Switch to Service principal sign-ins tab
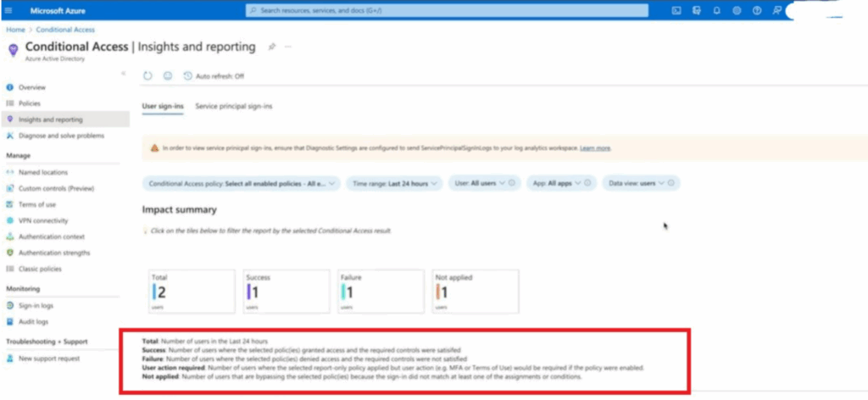The height and width of the screenshot is (400, 868). point(234,106)
